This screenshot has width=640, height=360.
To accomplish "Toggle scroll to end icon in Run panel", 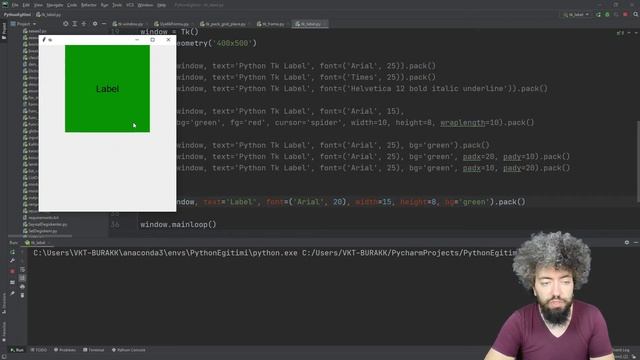I will (x=22, y=278).
